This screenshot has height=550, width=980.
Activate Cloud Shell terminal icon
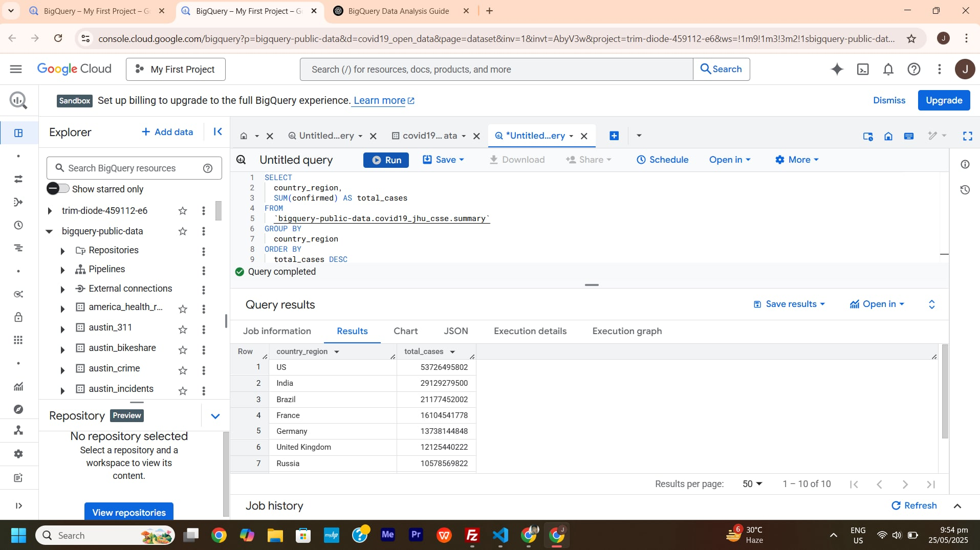(x=863, y=69)
